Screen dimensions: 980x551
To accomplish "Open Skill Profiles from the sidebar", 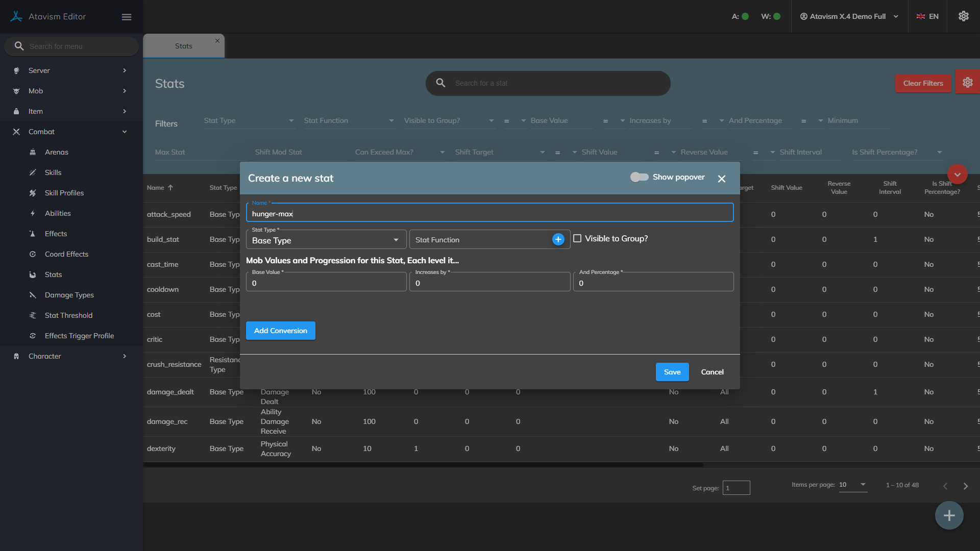I will click(64, 193).
